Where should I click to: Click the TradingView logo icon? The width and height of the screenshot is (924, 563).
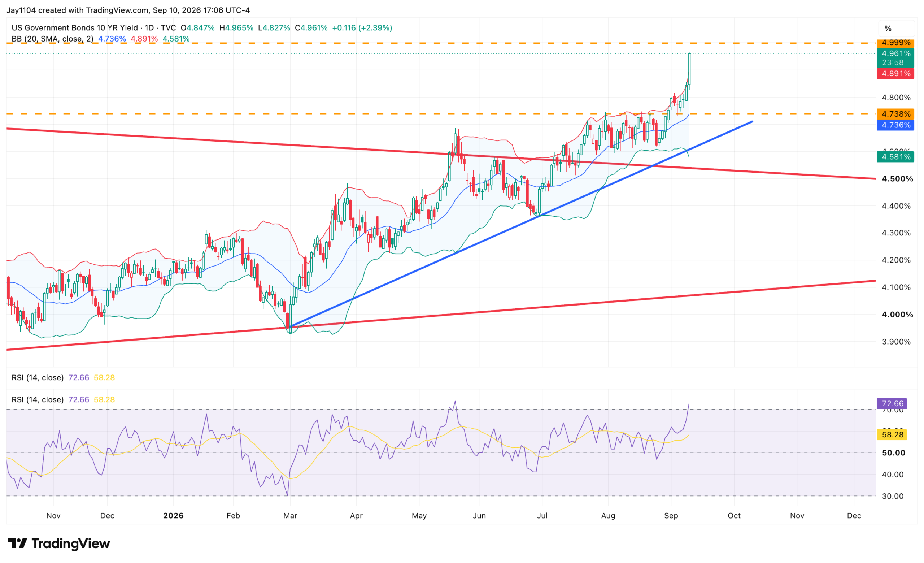17,543
